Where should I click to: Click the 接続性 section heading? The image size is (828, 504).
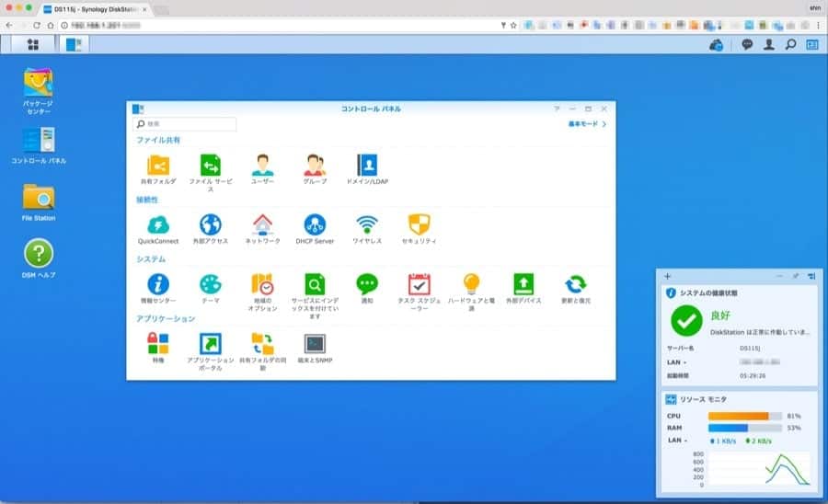[x=147, y=200]
